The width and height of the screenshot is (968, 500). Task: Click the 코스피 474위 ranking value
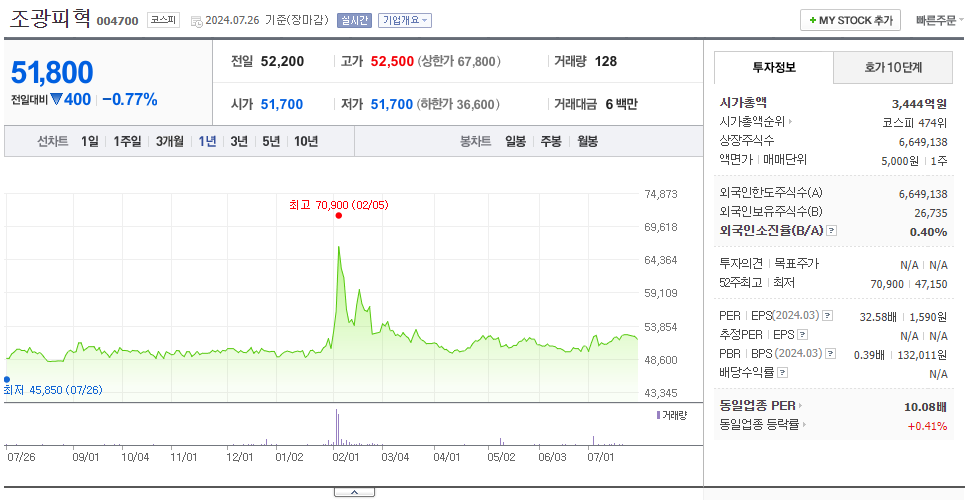tap(915, 122)
